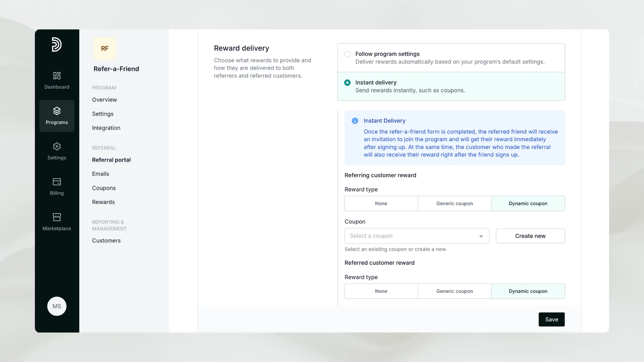Click the PROGRAM section header
644x362 pixels.
coord(104,88)
